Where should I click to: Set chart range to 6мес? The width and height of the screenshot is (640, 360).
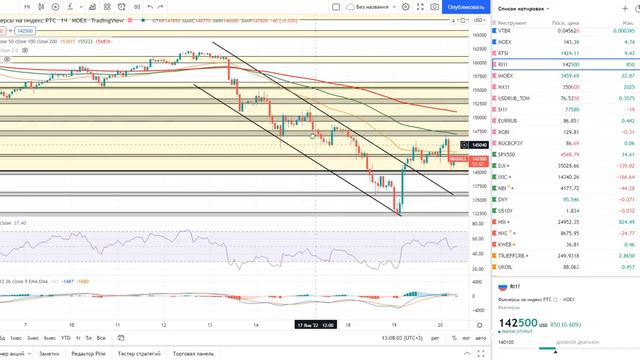49,338
